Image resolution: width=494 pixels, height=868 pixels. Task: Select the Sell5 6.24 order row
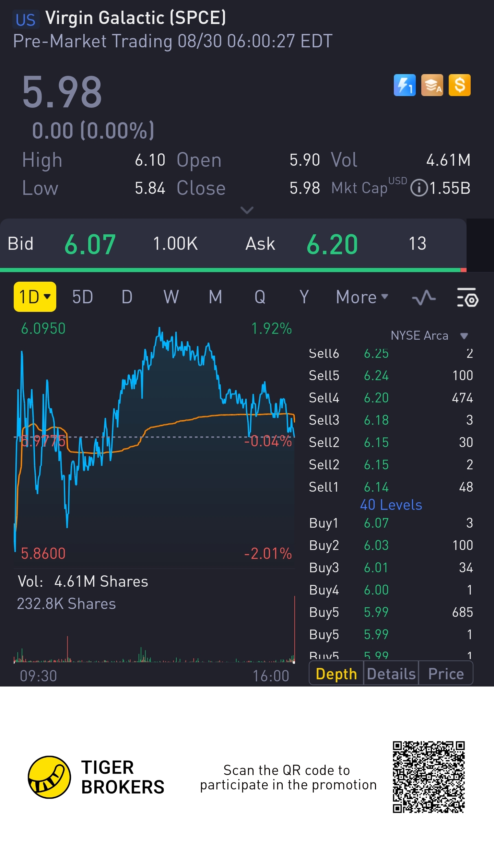click(391, 376)
